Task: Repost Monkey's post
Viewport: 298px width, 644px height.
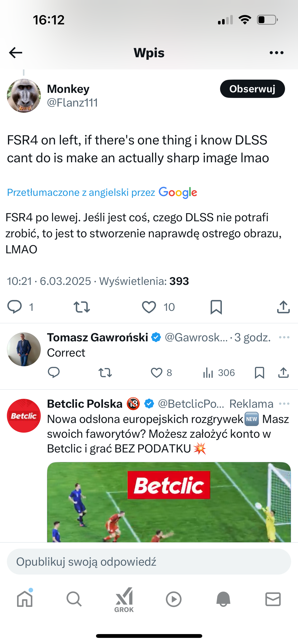Action: (82, 307)
